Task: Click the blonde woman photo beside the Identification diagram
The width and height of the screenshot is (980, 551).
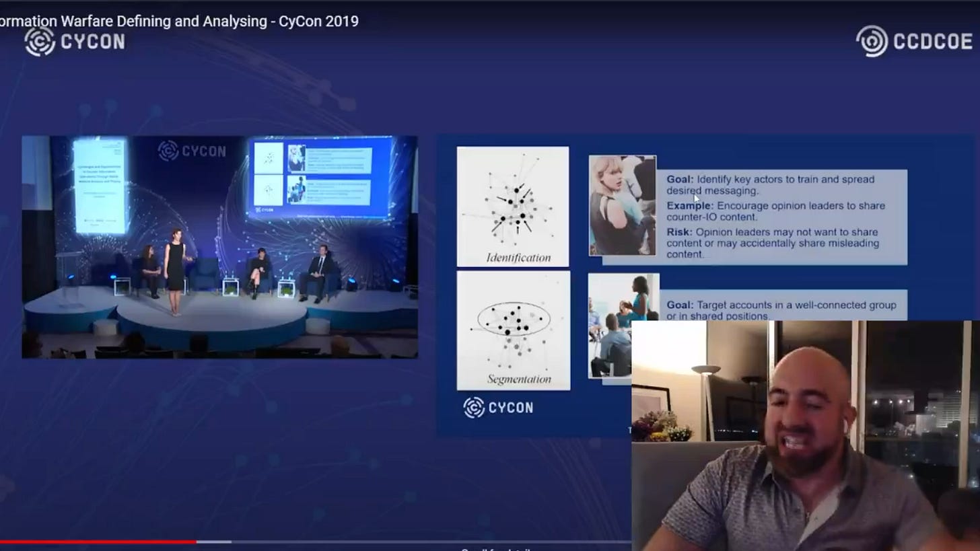Action: [623, 206]
